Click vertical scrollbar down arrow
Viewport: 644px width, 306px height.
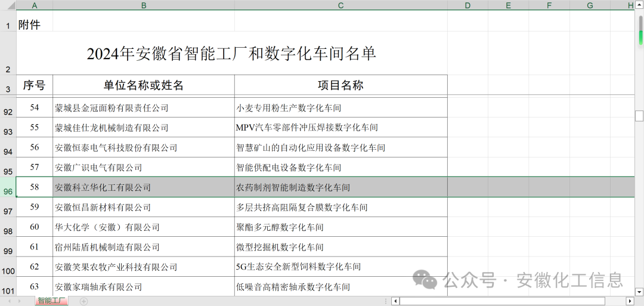click(639, 292)
